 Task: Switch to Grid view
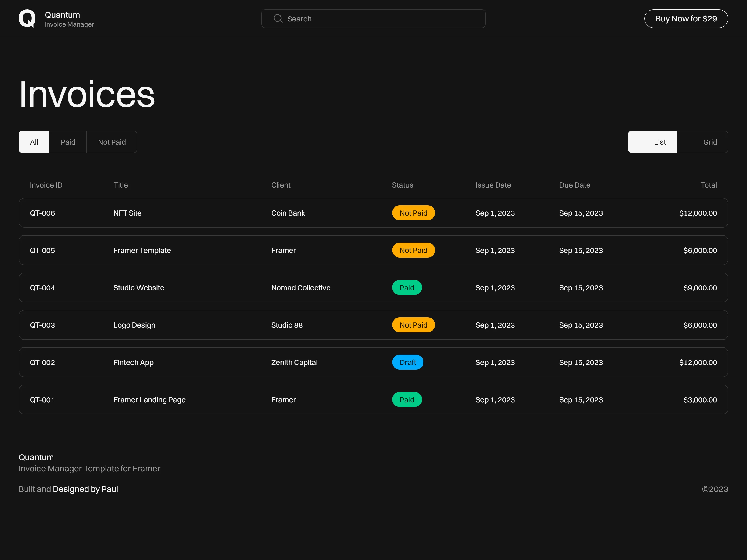click(x=702, y=142)
